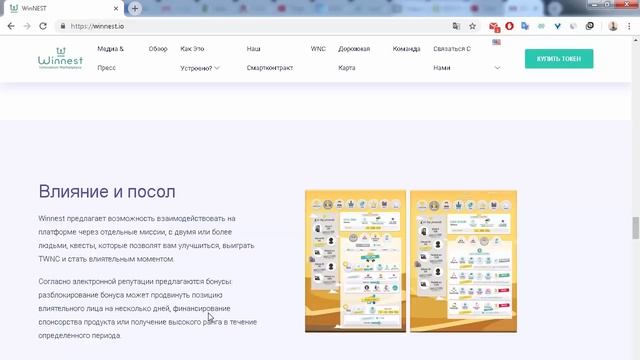Open the Медиа & Пресс menu item
This screenshot has width=640, height=360.
pos(110,58)
